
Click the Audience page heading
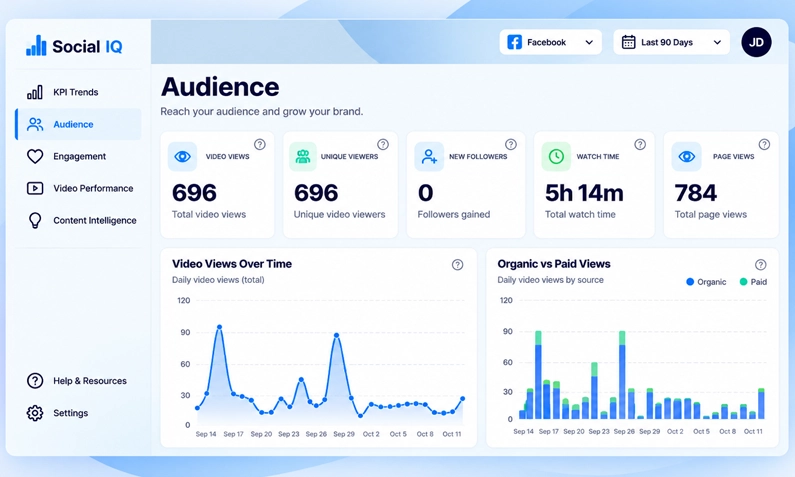click(220, 87)
